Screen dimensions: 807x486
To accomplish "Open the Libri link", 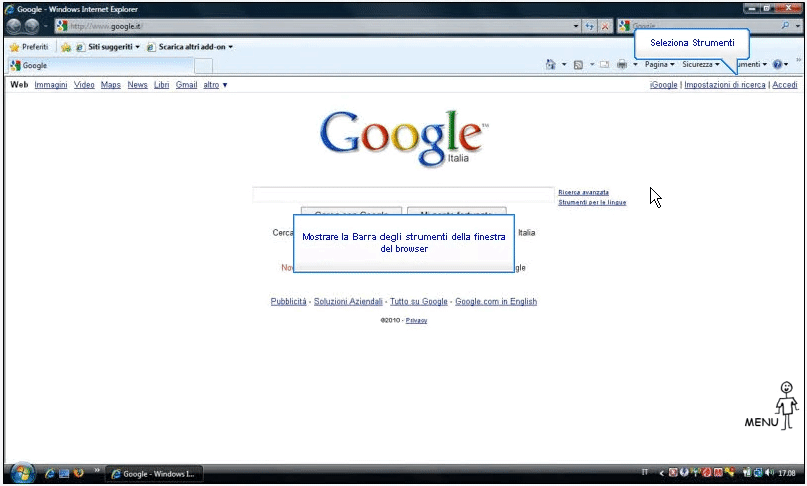I will coord(162,84).
